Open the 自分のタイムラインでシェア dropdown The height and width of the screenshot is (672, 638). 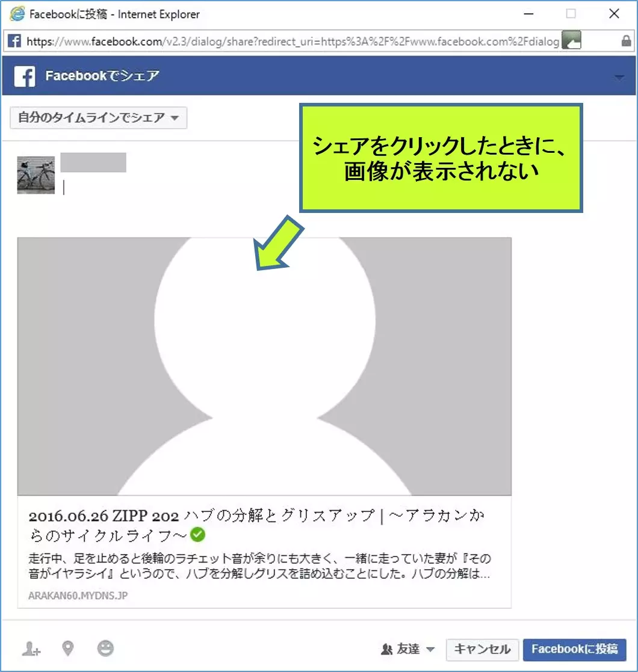tap(99, 117)
